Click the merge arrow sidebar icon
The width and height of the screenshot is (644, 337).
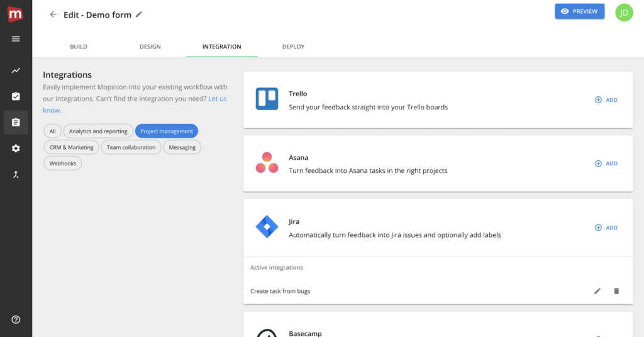pyautogui.click(x=16, y=174)
